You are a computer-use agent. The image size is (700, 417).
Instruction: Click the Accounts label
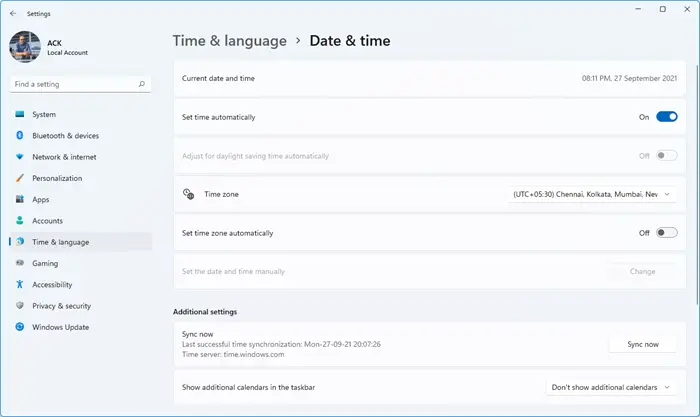[47, 221]
